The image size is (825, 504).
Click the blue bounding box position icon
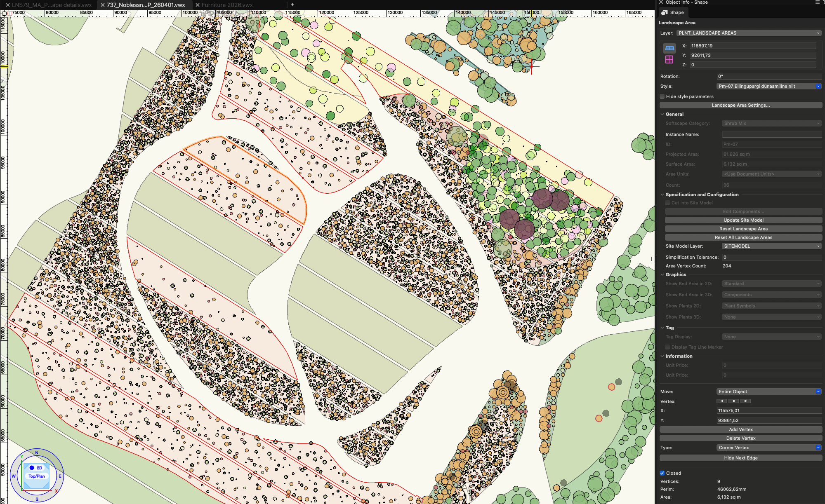[669, 48]
